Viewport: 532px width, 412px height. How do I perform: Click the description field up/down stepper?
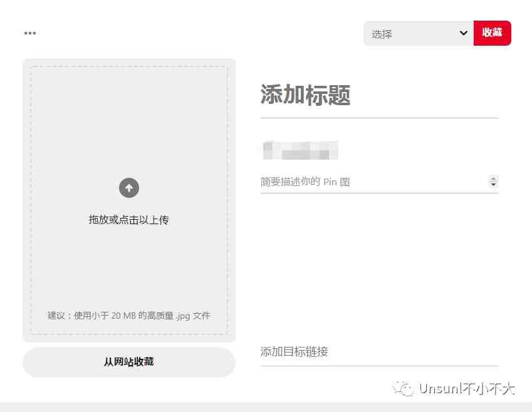click(493, 182)
